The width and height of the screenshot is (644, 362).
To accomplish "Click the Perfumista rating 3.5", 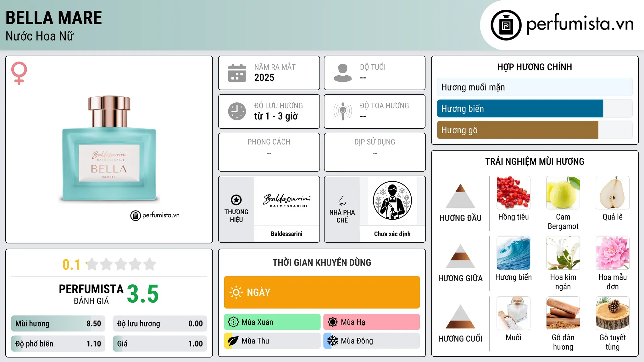I will [x=143, y=294].
